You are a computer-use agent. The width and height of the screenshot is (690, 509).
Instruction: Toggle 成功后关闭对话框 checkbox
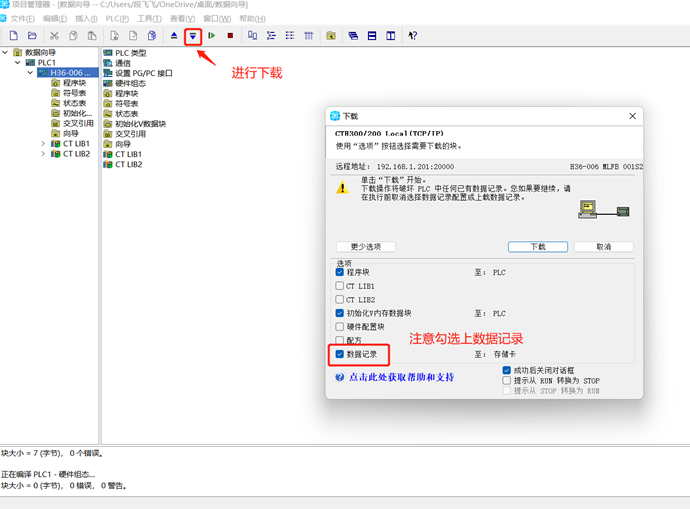pos(506,370)
